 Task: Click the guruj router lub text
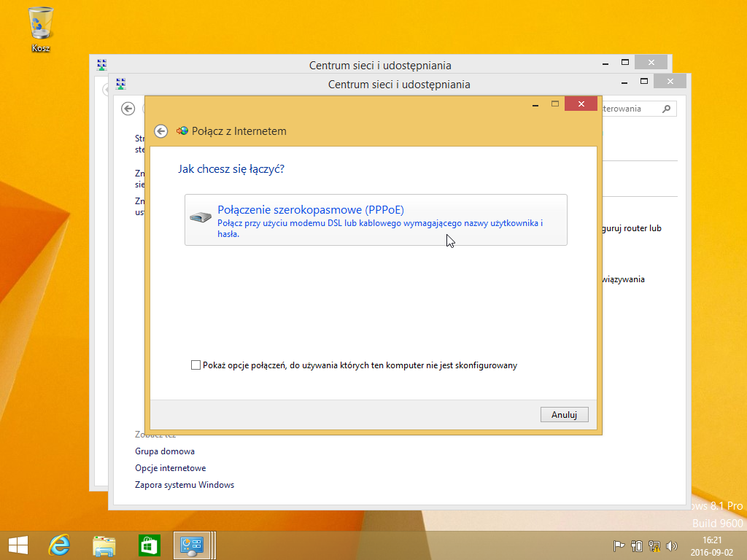click(632, 228)
